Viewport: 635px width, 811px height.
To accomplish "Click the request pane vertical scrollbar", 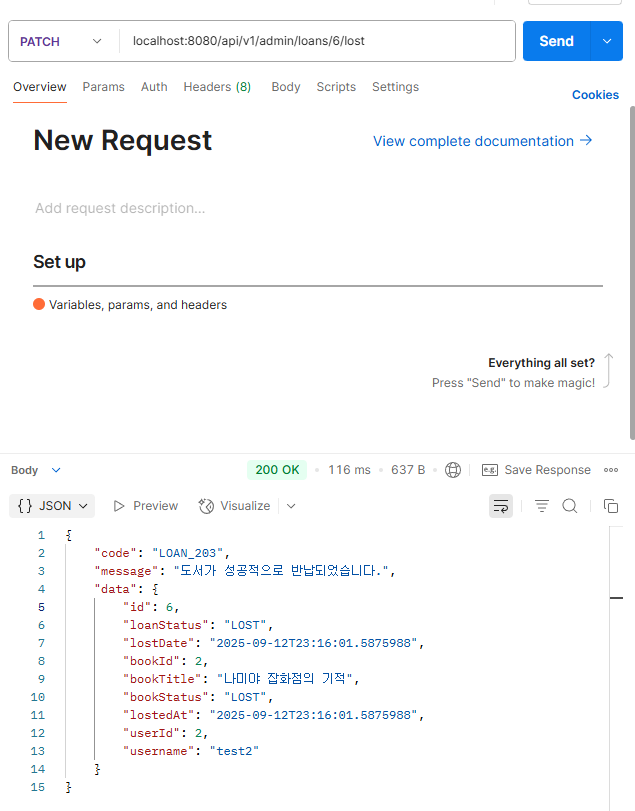I will pos(632,273).
